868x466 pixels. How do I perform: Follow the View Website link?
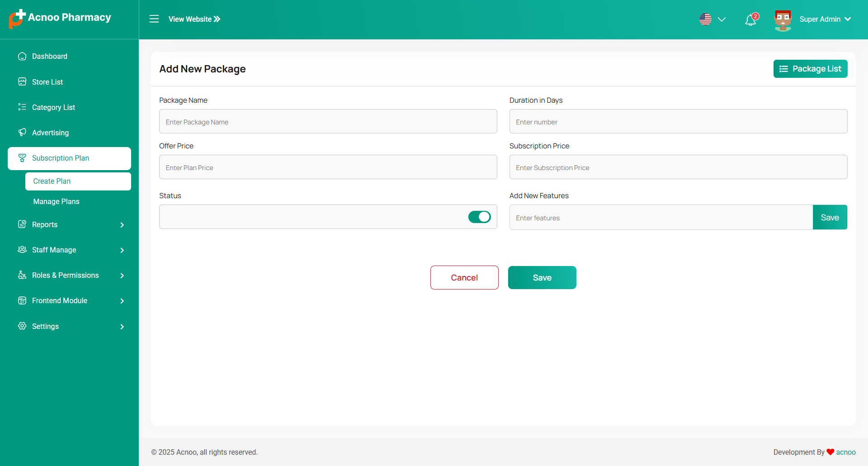tap(194, 19)
